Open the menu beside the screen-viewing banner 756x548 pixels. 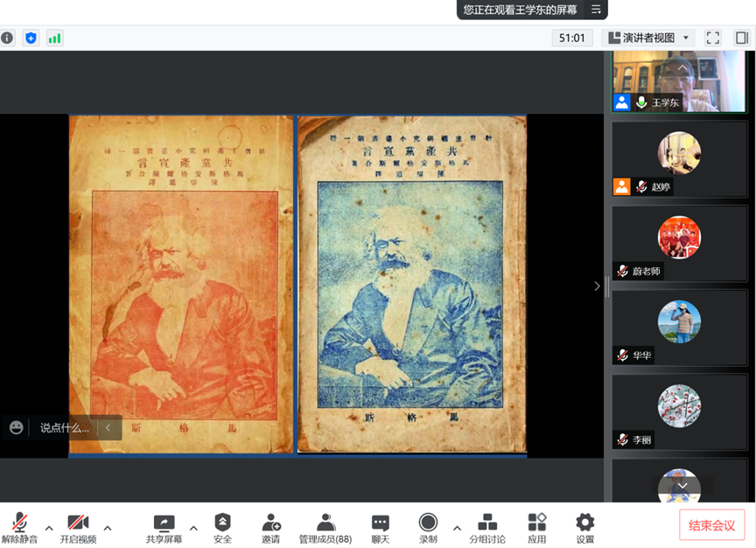(596, 10)
